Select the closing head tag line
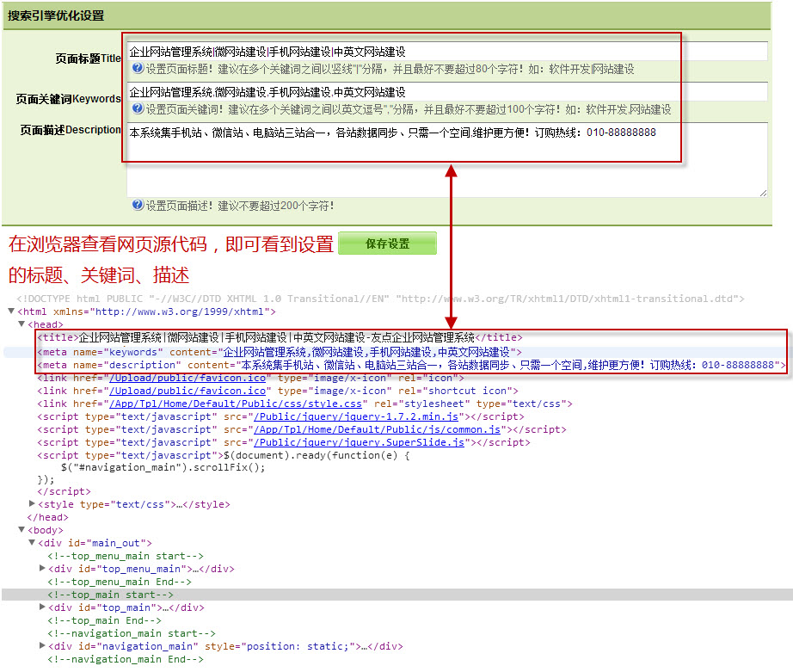The image size is (793, 672). click(x=47, y=517)
